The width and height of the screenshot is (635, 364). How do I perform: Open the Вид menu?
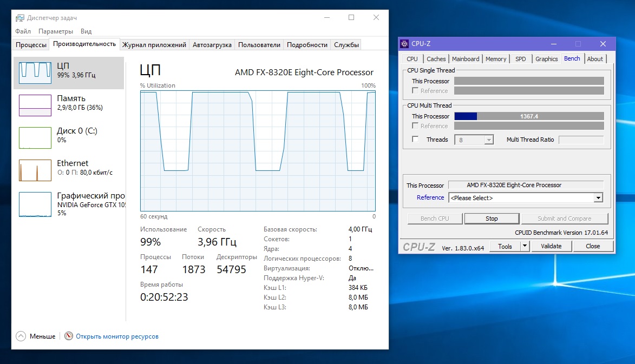[86, 31]
